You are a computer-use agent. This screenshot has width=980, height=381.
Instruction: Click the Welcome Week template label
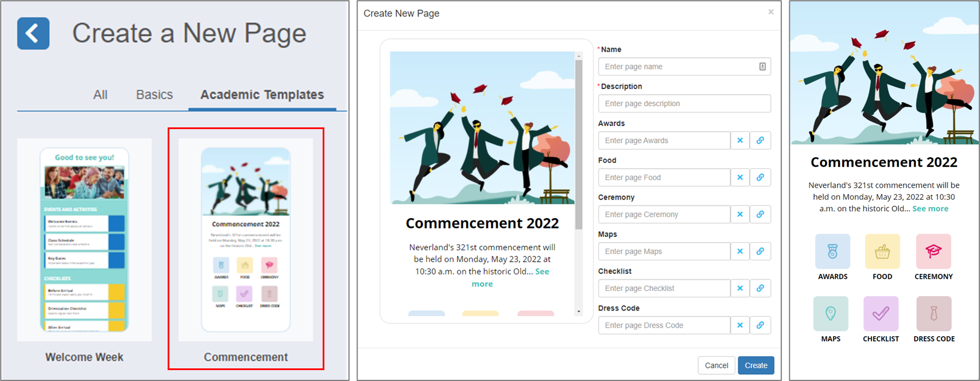pyautogui.click(x=84, y=357)
